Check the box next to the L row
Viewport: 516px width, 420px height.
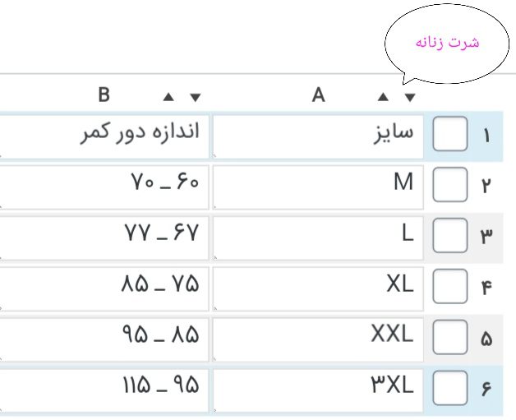(449, 237)
